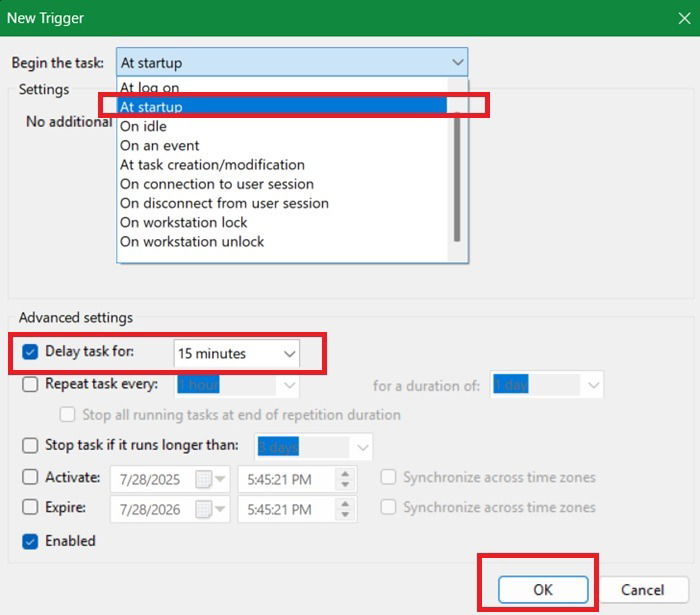Enable the Repeat task every checkbox
Screen dimensions: 700x615
tap(30, 384)
